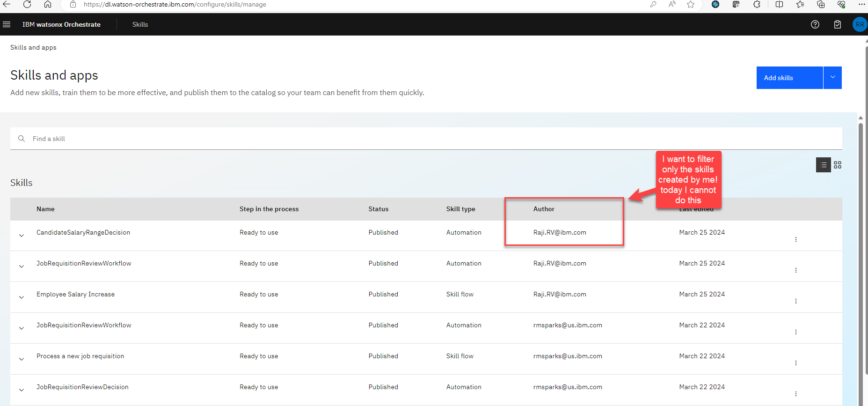
Task: Open the help question mark icon
Action: pos(815,24)
